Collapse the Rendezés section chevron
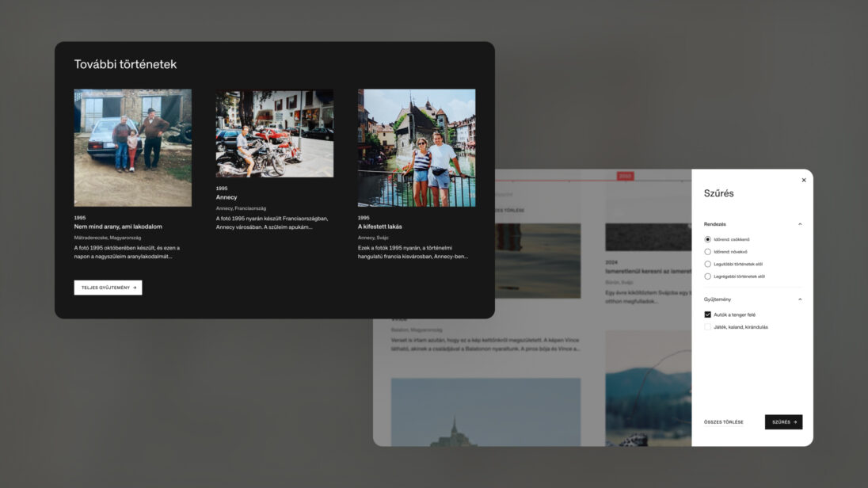Image resolution: width=868 pixels, height=488 pixels. click(800, 224)
